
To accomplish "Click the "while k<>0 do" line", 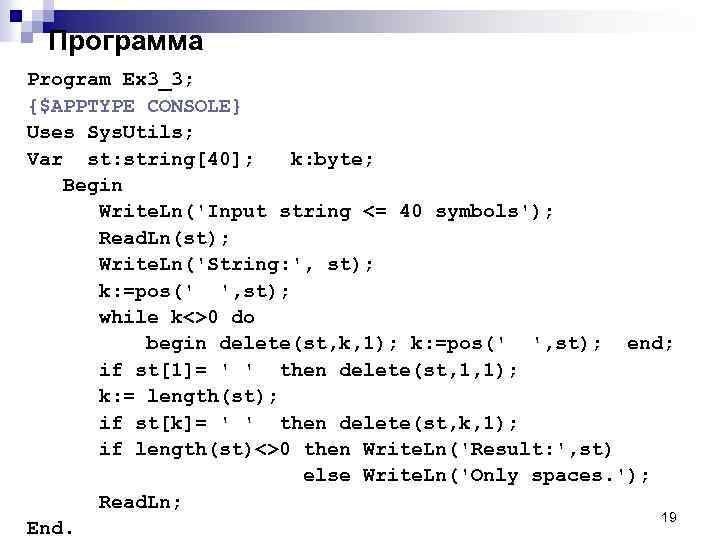I will coord(176,317).
